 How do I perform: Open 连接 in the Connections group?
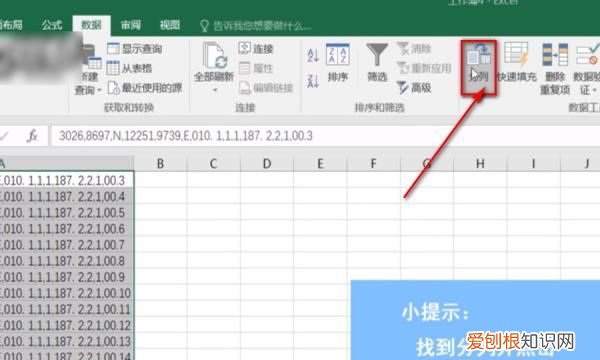click(256, 49)
